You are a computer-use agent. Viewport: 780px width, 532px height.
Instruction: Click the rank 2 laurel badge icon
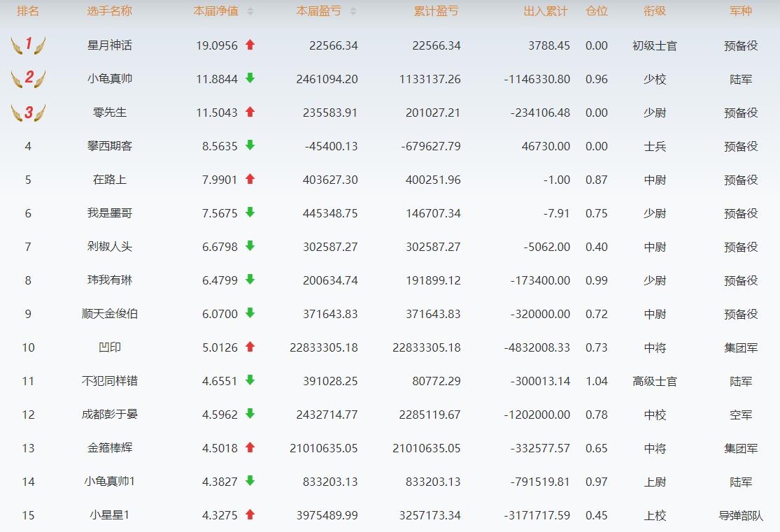[x=28, y=78]
